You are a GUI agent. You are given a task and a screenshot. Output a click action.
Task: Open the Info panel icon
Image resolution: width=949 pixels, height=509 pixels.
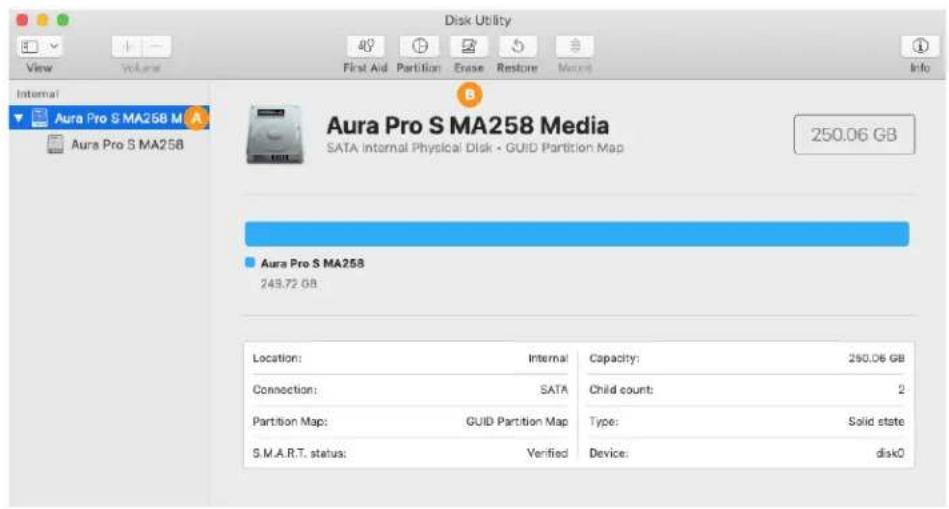pyautogui.click(x=920, y=46)
